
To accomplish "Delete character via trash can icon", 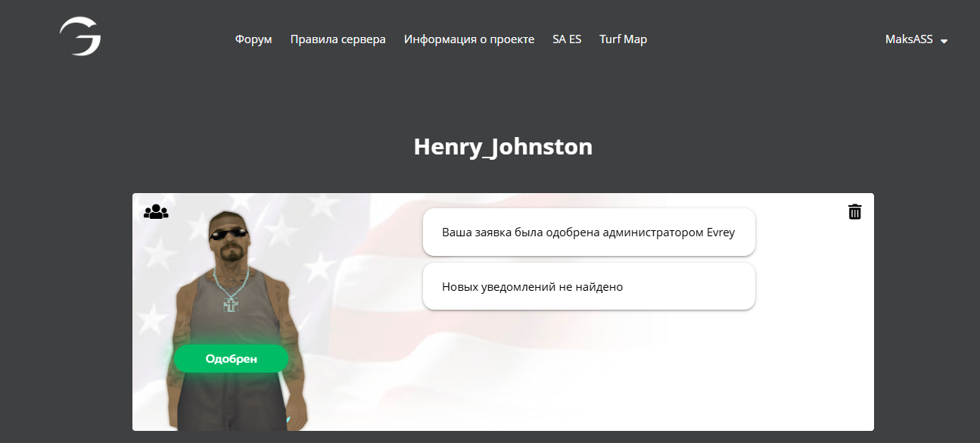I will 854,211.
